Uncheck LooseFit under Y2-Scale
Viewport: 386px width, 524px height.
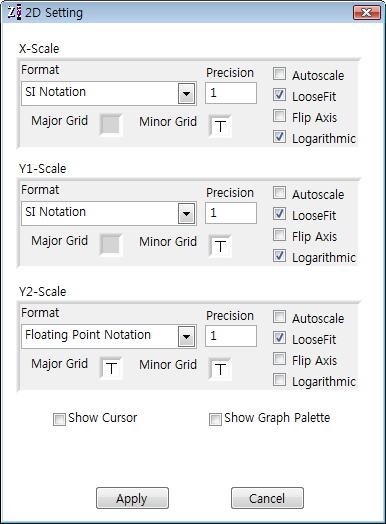pos(279,338)
